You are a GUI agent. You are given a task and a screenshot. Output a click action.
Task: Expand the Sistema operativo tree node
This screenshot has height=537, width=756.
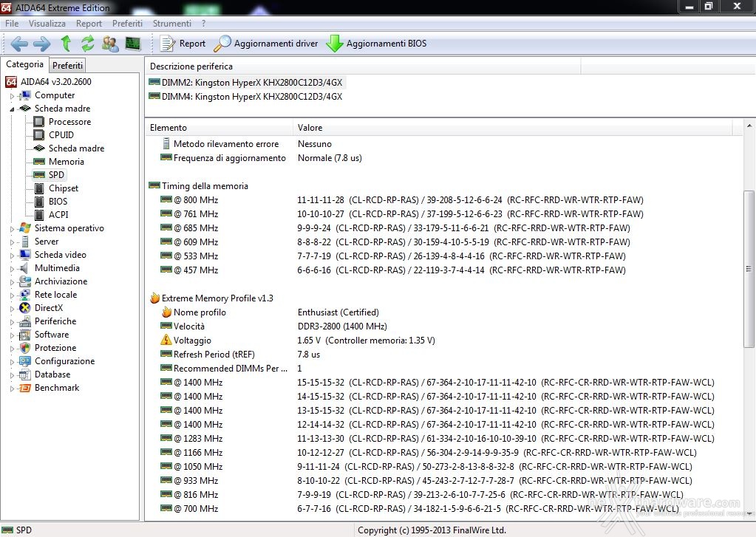(x=12, y=229)
